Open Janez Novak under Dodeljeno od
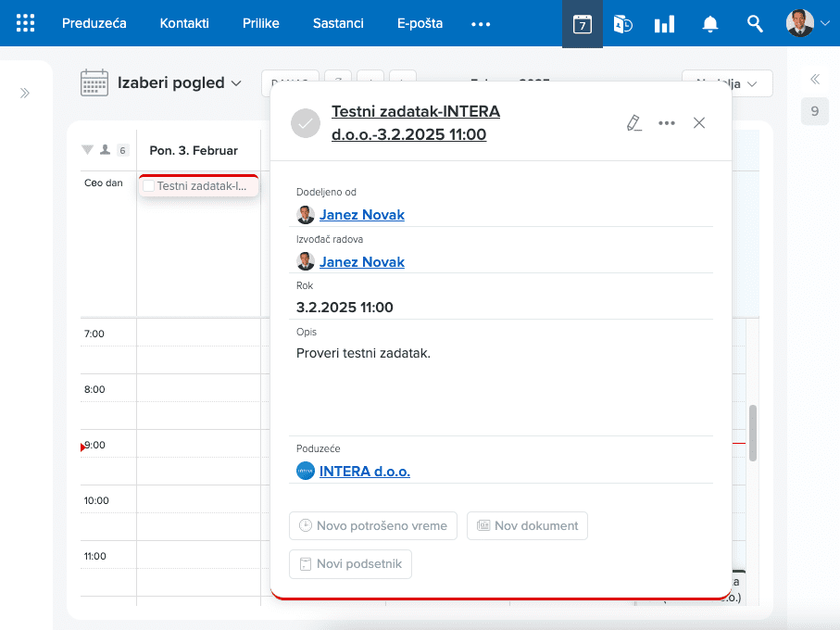The image size is (840, 630). pos(362,215)
